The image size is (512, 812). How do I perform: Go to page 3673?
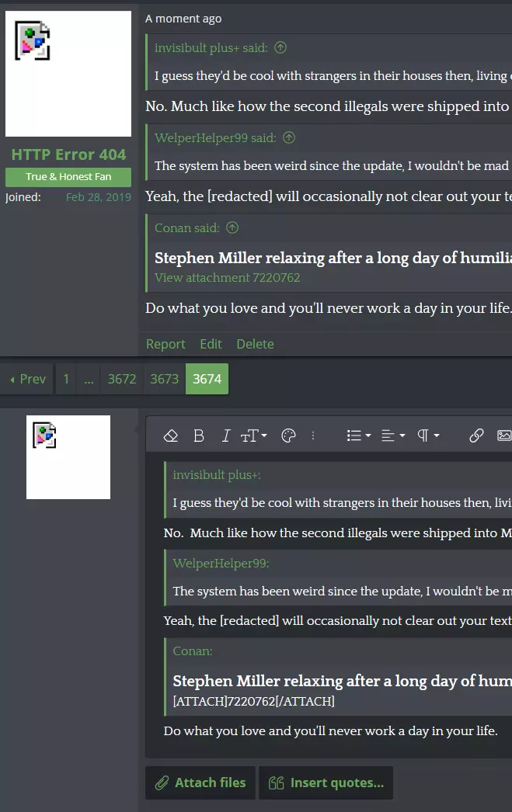tap(164, 379)
